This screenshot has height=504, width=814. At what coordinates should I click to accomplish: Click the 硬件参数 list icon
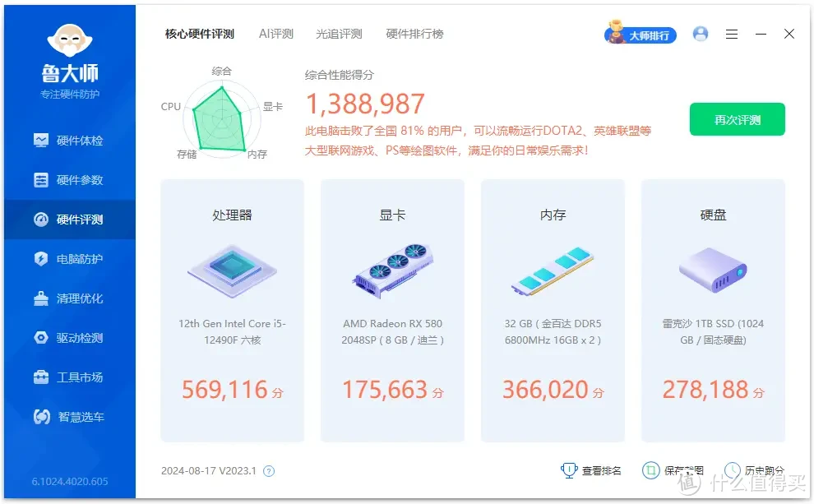[41, 180]
